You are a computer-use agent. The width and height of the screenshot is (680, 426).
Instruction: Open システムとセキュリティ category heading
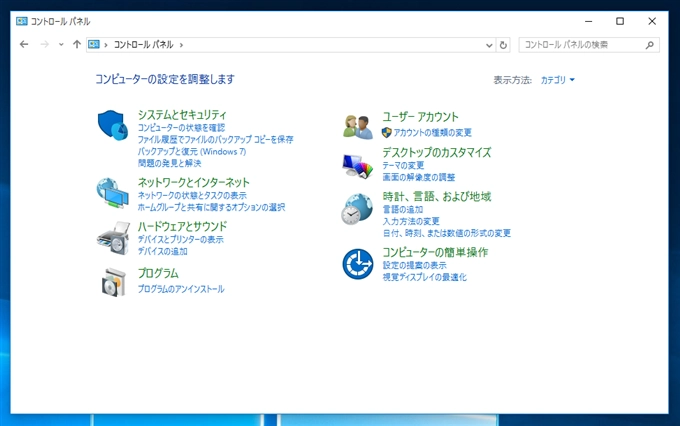[x=182, y=115]
